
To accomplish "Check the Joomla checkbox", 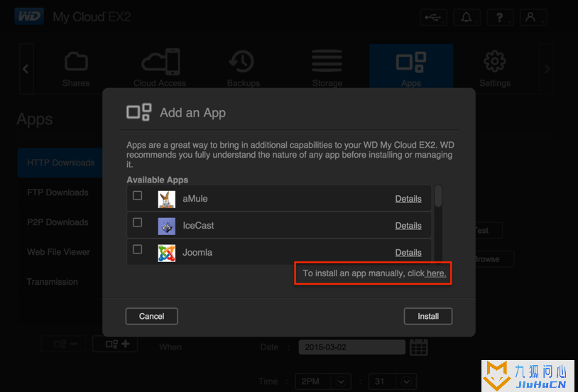I will pyautogui.click(x=138, y=250).
